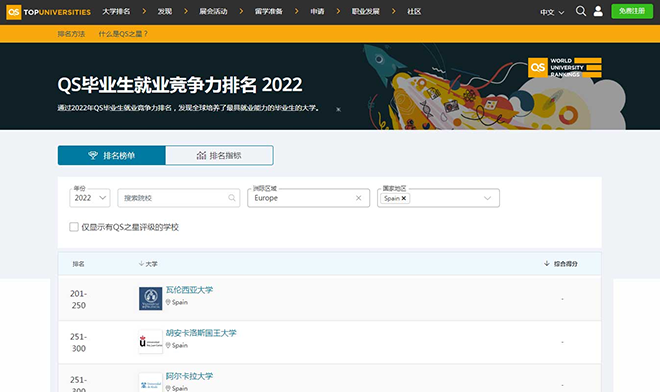Expand arrow next to 发现
Image resolution: width=660 pixels, height=392 pixels.
(x=186, y=11)
